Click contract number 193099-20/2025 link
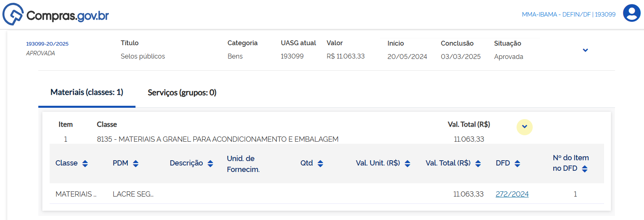The image size is (644, 220). 47,44
